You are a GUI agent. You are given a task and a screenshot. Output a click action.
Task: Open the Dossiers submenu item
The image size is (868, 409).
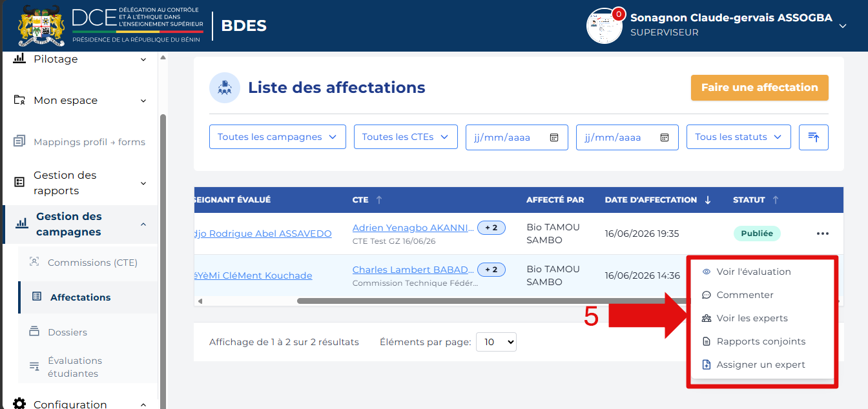(x=67, y=332)
